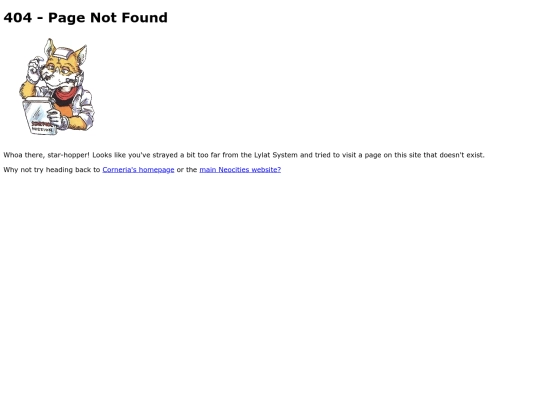Click the "404 - Page Not Found" heading
The width and height of the screenshot is (540, 405).
click(x=85, y=18)
